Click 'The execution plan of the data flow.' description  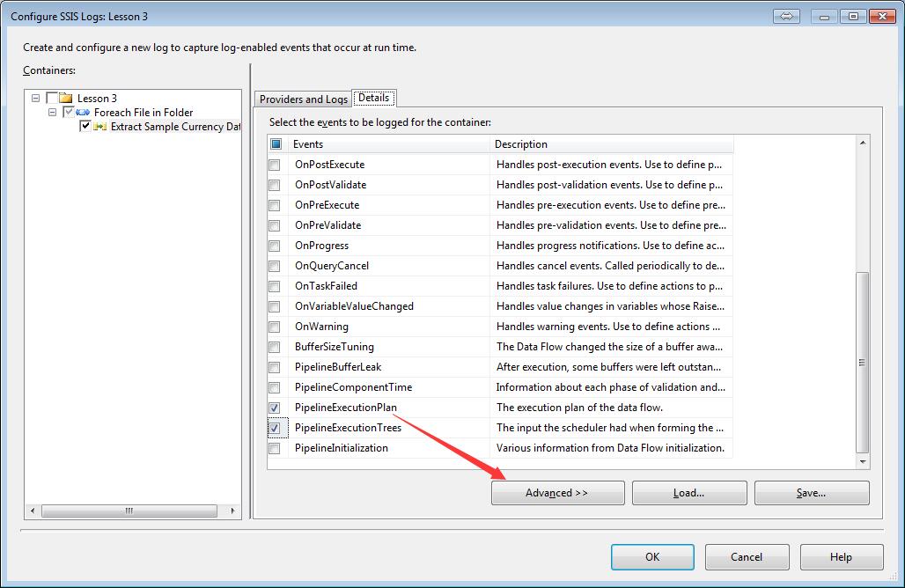(579, 408)
